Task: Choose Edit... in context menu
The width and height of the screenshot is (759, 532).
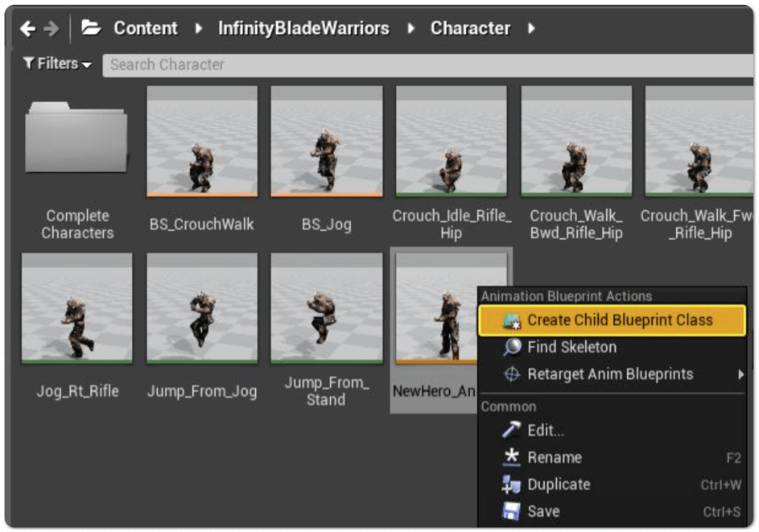Action: 612,431
